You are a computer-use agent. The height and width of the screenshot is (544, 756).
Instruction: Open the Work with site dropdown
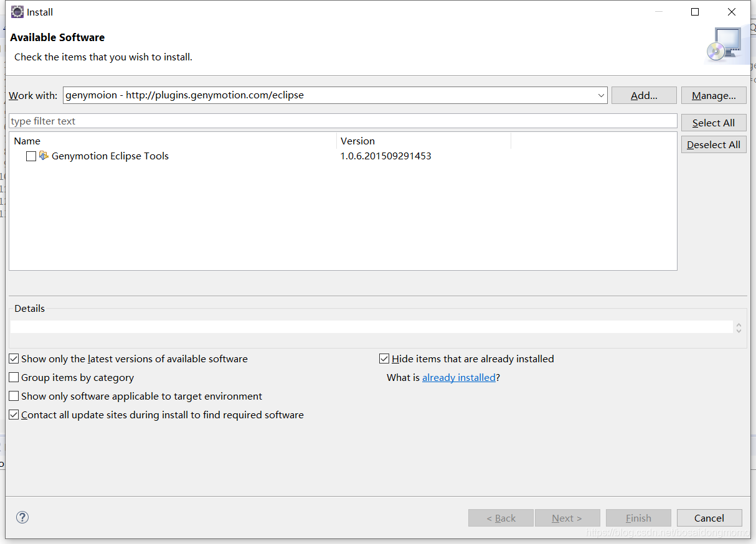coord(601,95)
